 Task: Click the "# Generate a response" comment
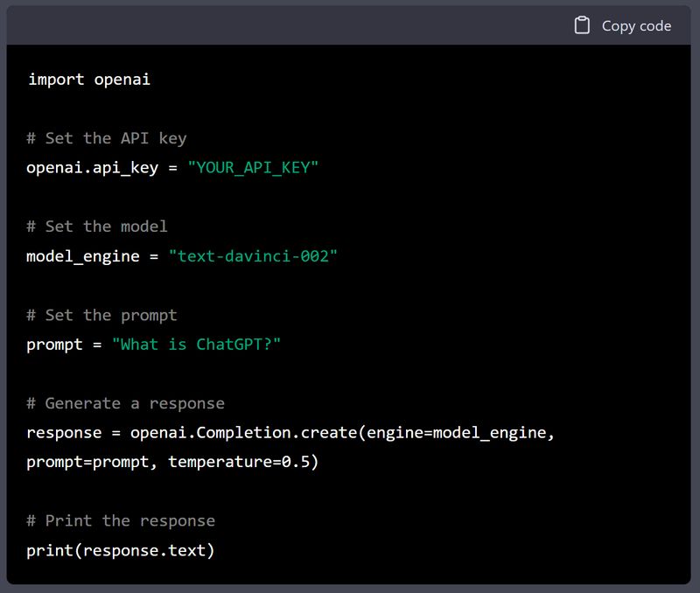point(125,403)
